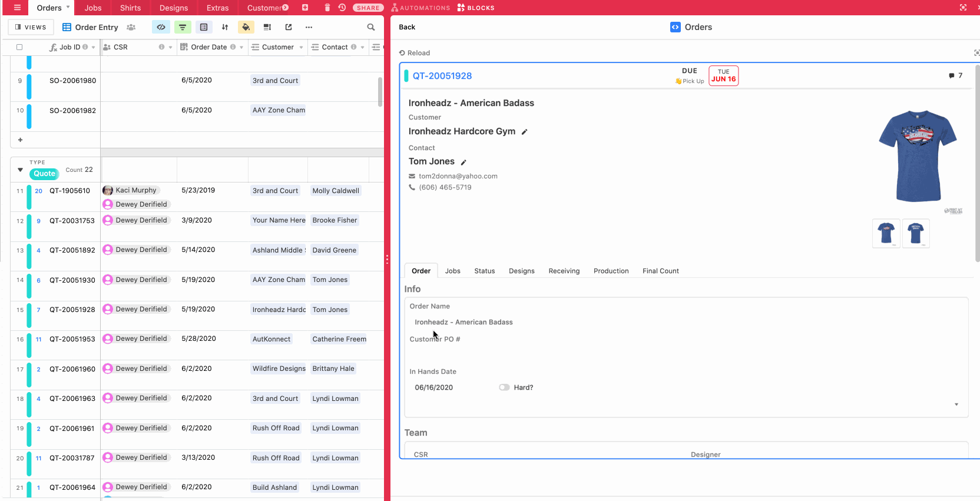The height and width of the screenshot is (501, 980).
Task: Collapse the Quote group triangle
Action: tap(20, 170)
